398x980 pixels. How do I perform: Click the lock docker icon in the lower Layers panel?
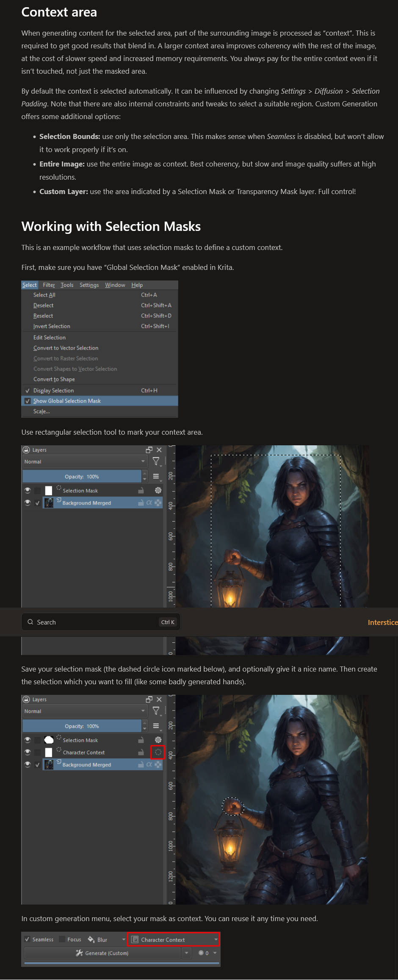pyautogui.click(x=26, y=700)
